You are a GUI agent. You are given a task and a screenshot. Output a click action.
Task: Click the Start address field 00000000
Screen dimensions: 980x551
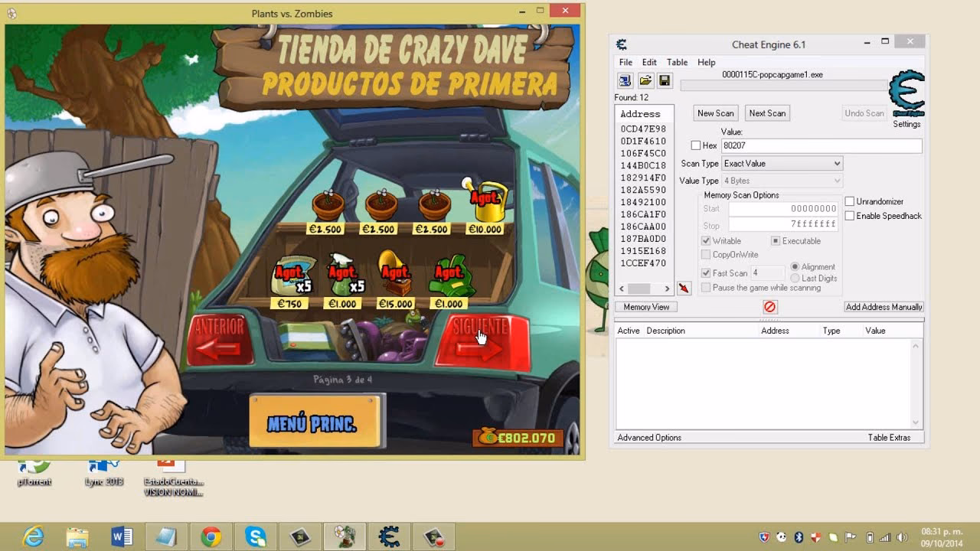pos(783,208)
